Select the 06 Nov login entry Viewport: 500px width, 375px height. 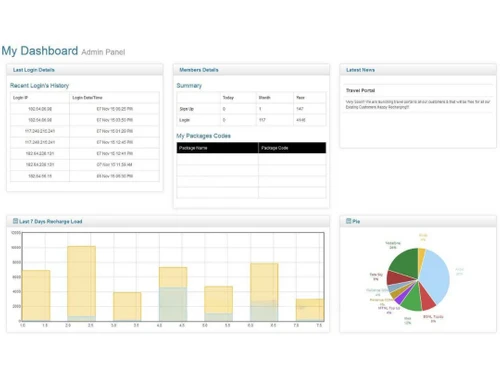(x=85, y=176)
